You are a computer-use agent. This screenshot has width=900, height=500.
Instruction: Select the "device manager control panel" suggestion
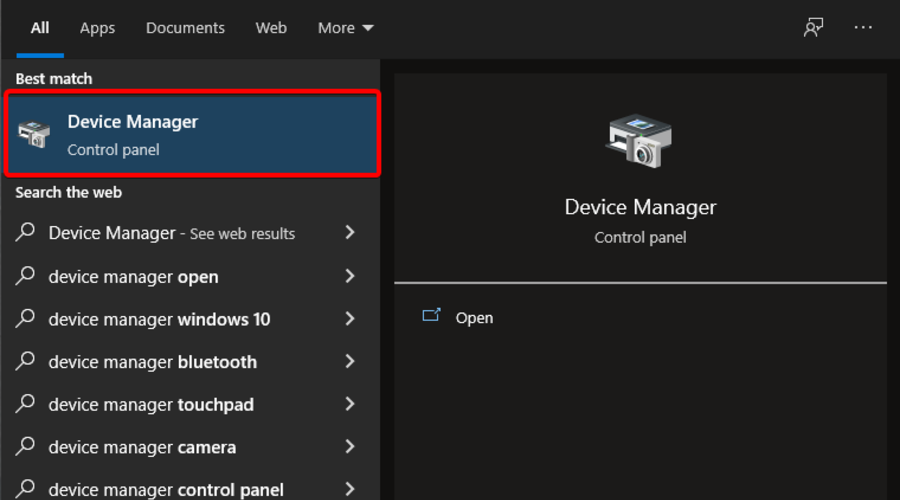pos(166,489)
